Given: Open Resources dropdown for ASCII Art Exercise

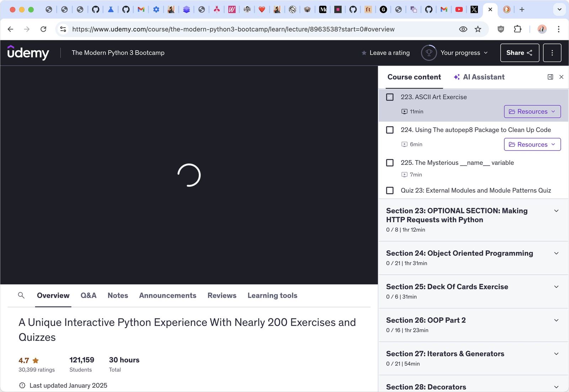Looking at the screenshot, I should coord(532,111).
